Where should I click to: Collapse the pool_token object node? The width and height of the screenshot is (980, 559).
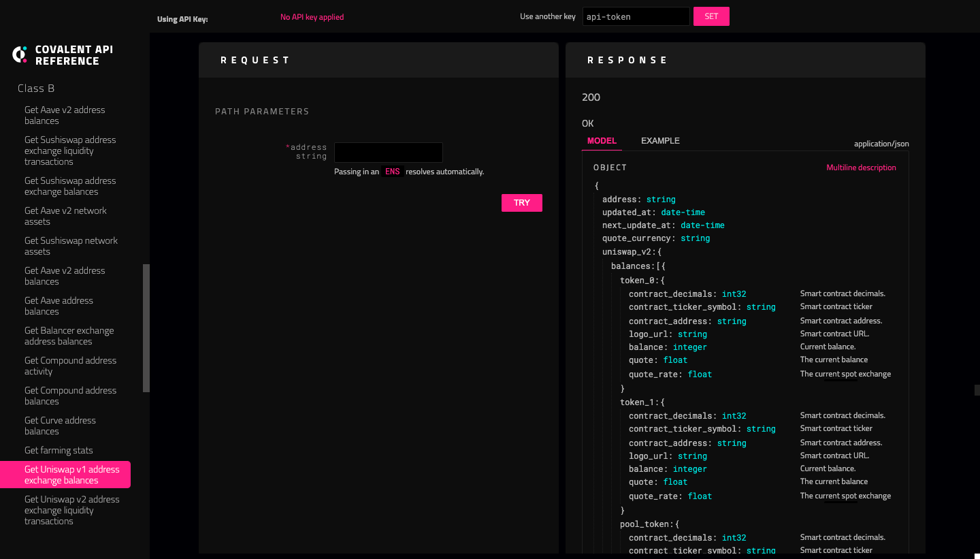[x=649, y=524]
